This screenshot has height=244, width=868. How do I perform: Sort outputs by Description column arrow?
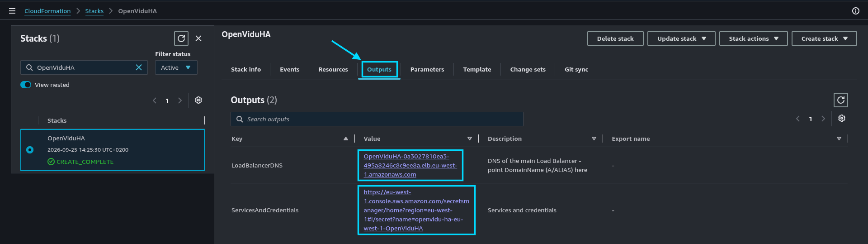point(594,139)
